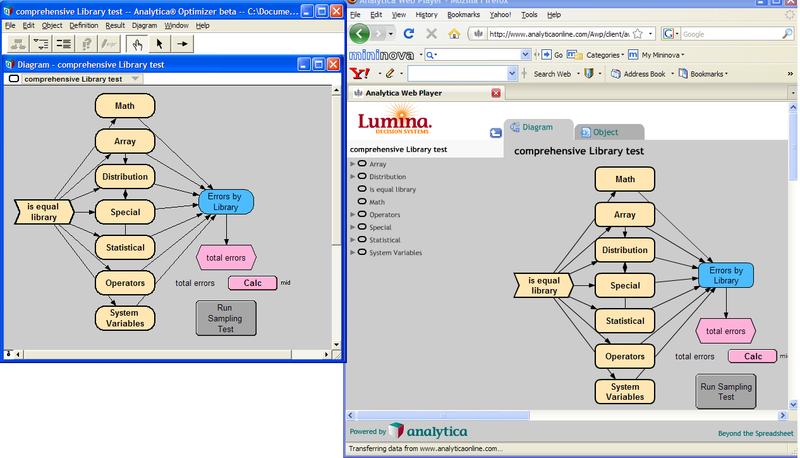Image resolution: width=800 pixels, height=458 pixels.
Task: Click the Lumina Decision Systems logo
Action: (x=394, y=119)
